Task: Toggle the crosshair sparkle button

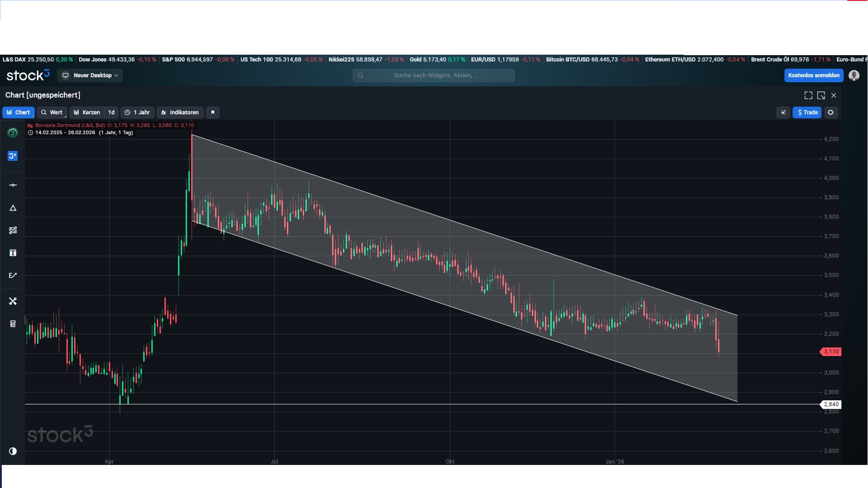Action: (x=783, y=113)
